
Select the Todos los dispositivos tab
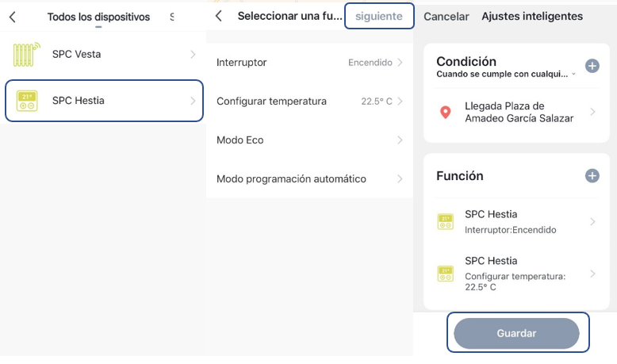(98, 17)
